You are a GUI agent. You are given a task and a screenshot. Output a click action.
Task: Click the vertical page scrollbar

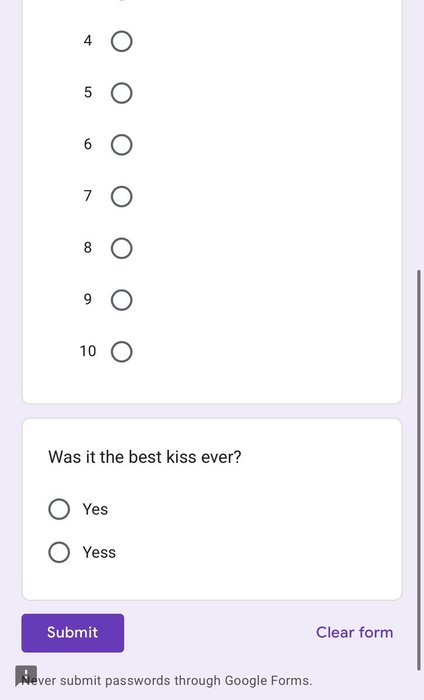419,470
